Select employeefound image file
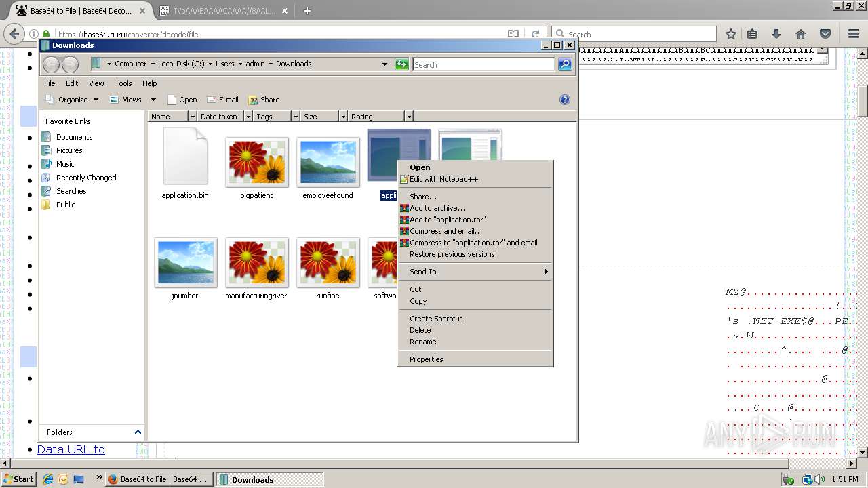This screenshot has height=488, width=868. click(x=328, y=162)
